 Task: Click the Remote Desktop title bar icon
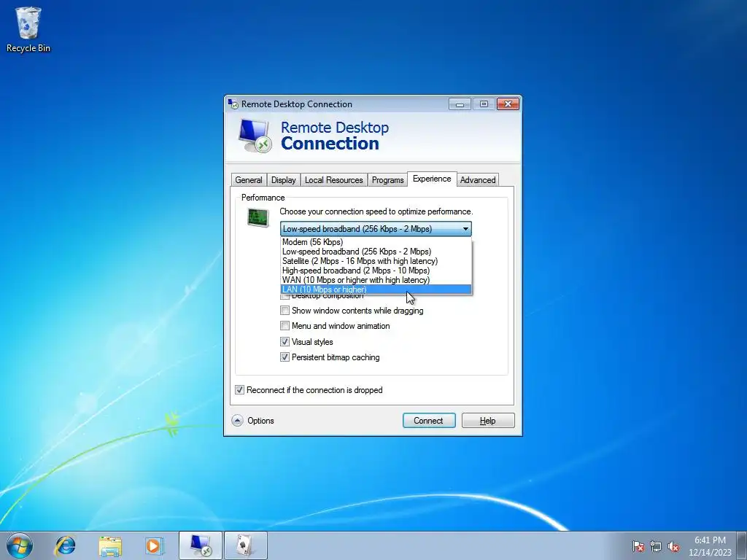233,104
